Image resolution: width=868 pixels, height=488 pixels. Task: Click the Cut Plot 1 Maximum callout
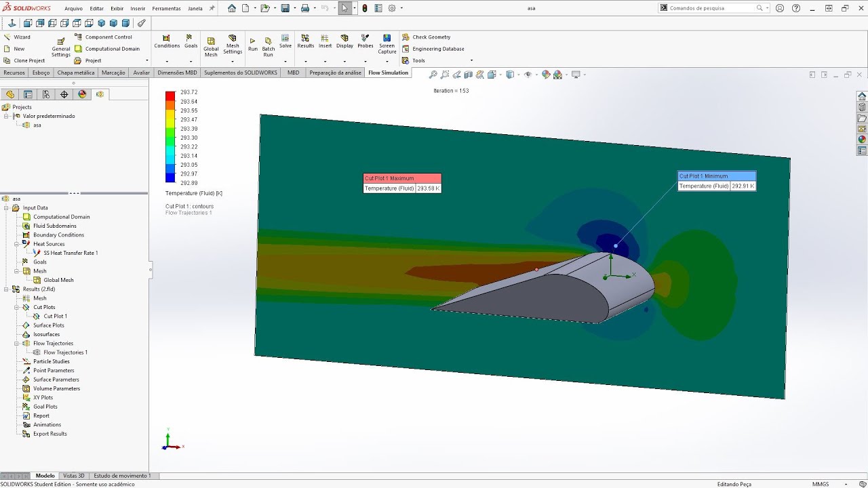click(x=402, y=183)
